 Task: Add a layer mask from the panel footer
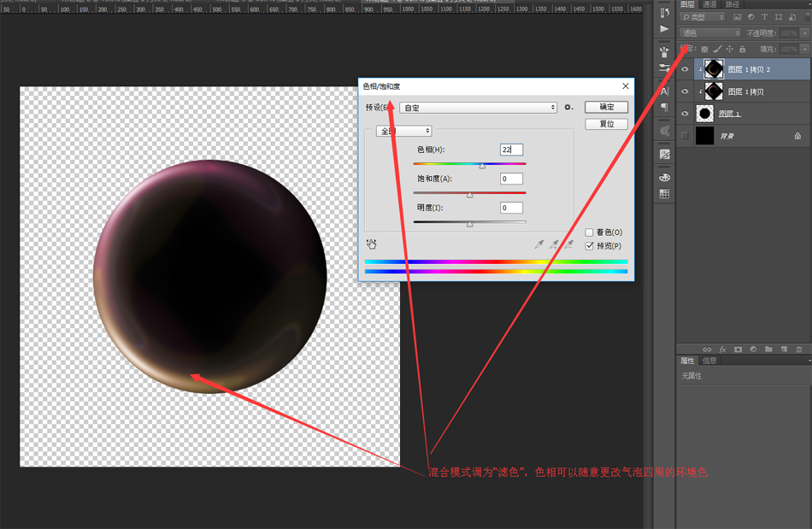click(738, 350)
